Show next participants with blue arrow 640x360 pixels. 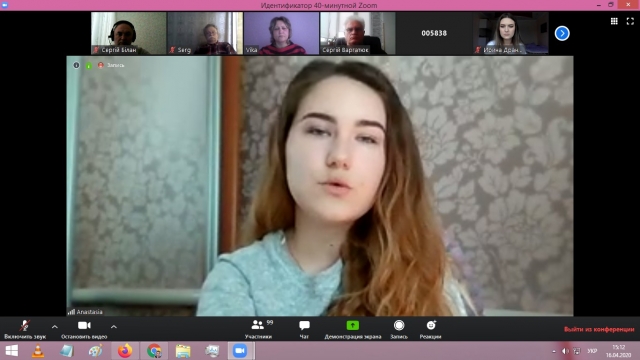[x=562, y=33]
